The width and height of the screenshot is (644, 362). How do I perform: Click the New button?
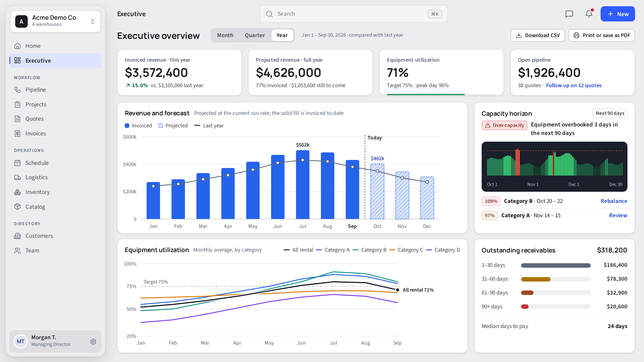tap(617, 14)
